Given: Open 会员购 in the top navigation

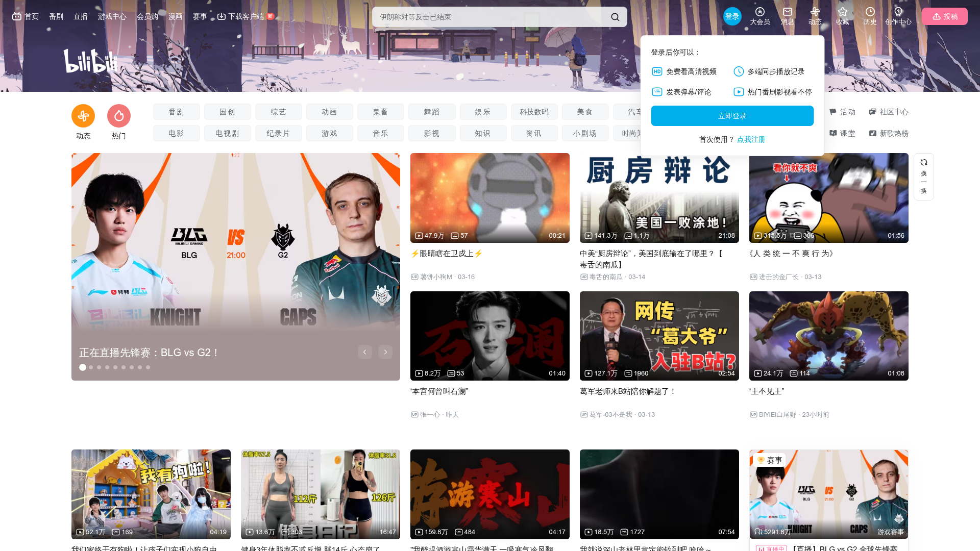Looking at the screenshot, I should [x=148, y=16].
